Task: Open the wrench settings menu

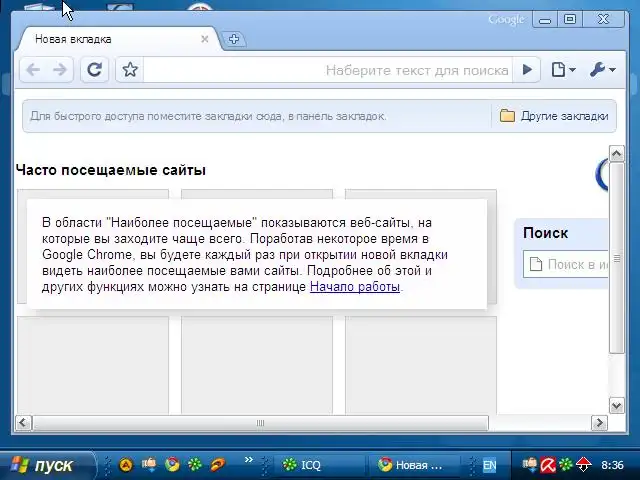Action: coord(602,70)
